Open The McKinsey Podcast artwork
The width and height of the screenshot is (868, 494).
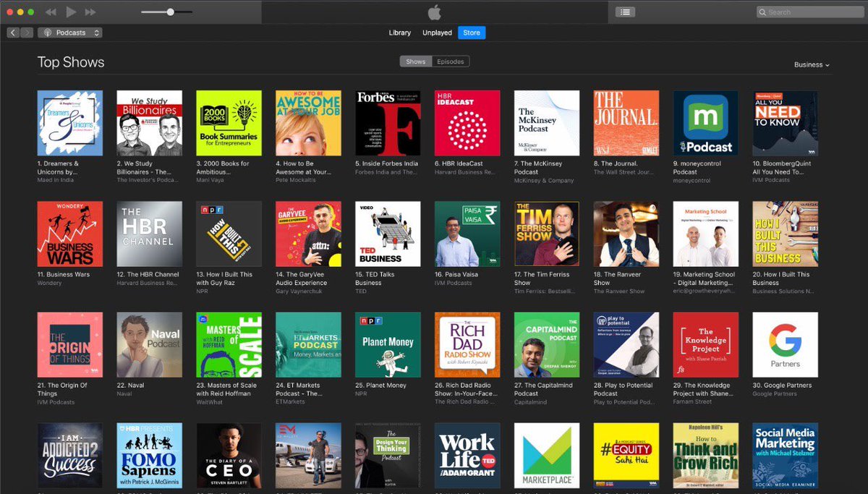(547, 123)
